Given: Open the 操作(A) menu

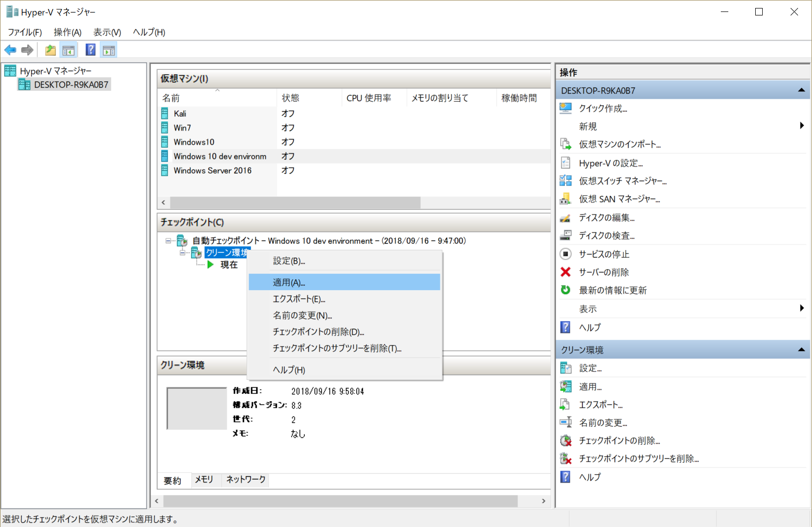Looking at the screenshot, I should pos(68,32).
